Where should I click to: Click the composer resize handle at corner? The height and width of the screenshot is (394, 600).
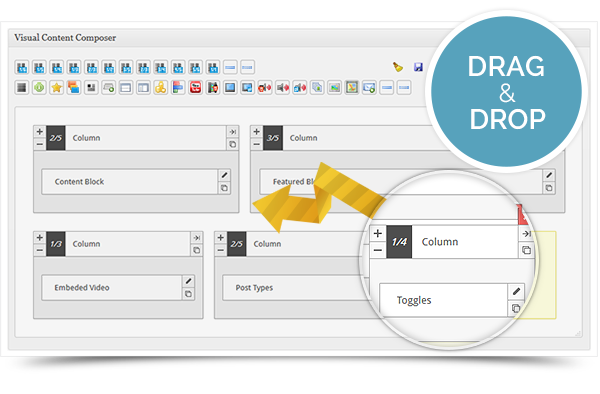(x=578, y=334)
